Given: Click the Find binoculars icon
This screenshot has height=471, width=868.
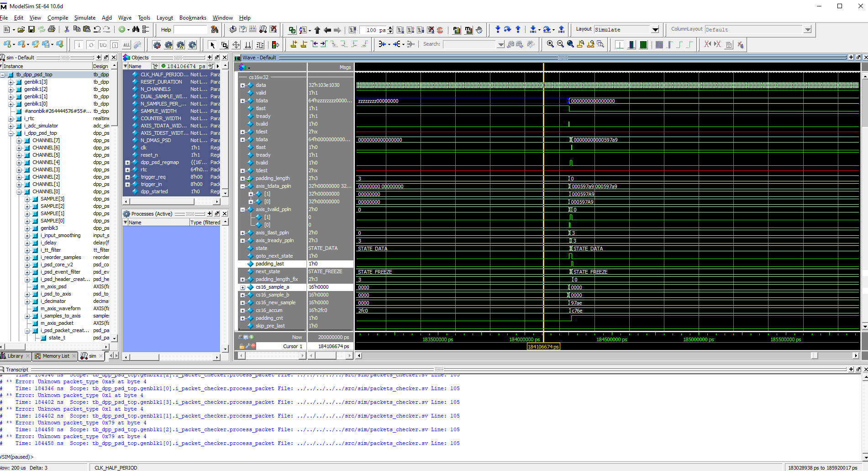Looking at the screenshot, I should click(136, 29).
